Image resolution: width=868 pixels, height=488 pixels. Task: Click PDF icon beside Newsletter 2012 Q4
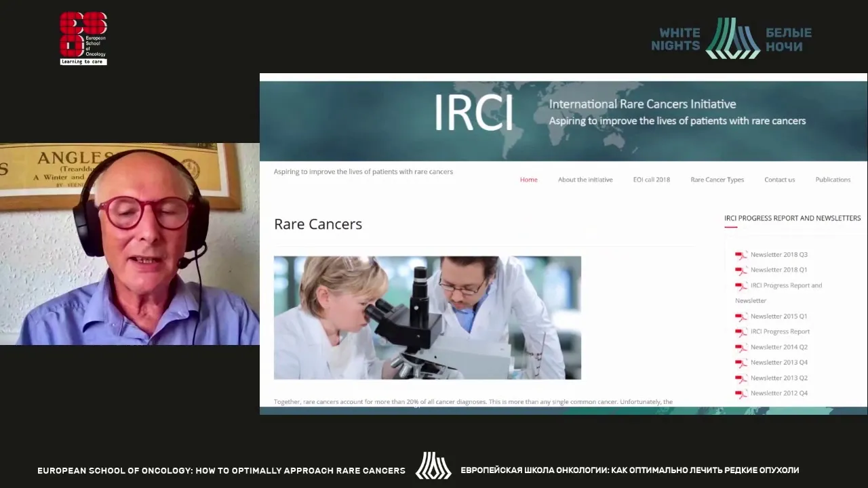pos(741,394)
